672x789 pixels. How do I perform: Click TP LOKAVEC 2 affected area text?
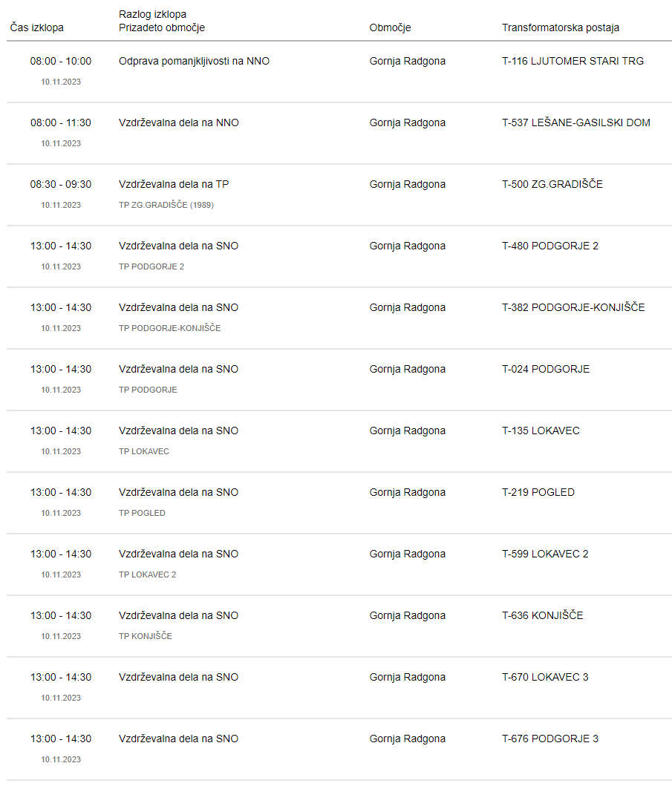coord(148,574)
